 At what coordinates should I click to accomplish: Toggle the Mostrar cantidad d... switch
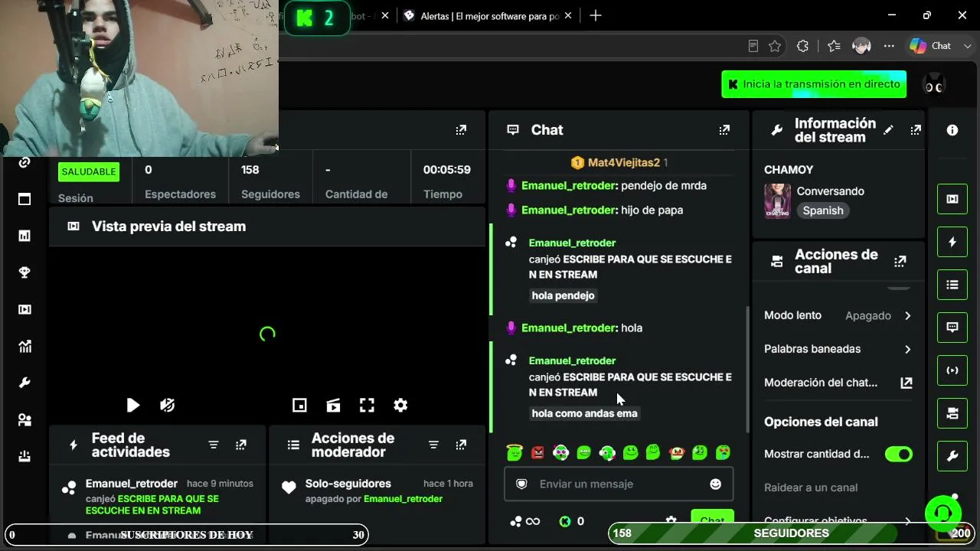[x=899, y=455]
